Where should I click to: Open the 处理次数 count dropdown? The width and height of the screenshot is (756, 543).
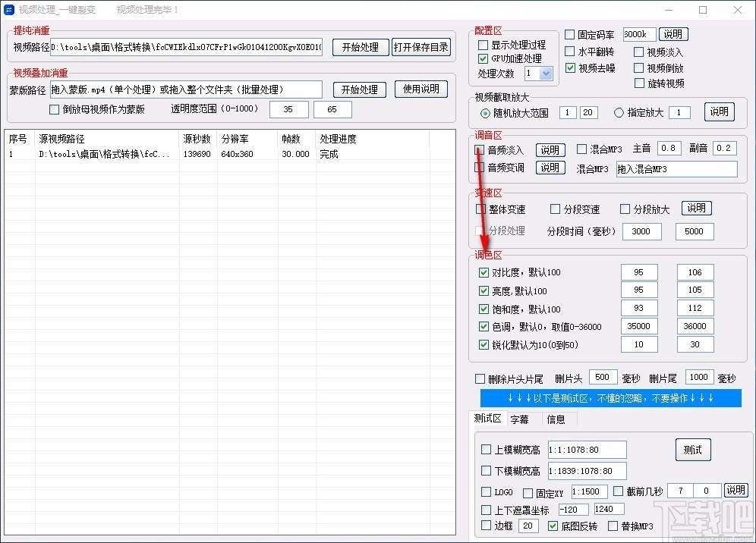coord(547,74)
